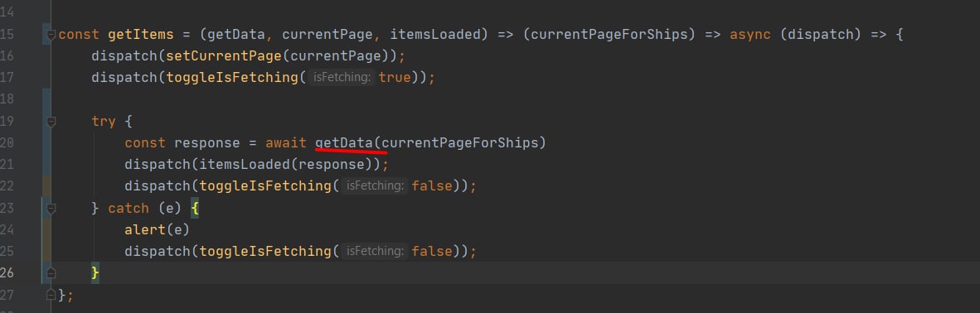
Task: Click line number 21 in the gutter
Action: coord(7,164)
